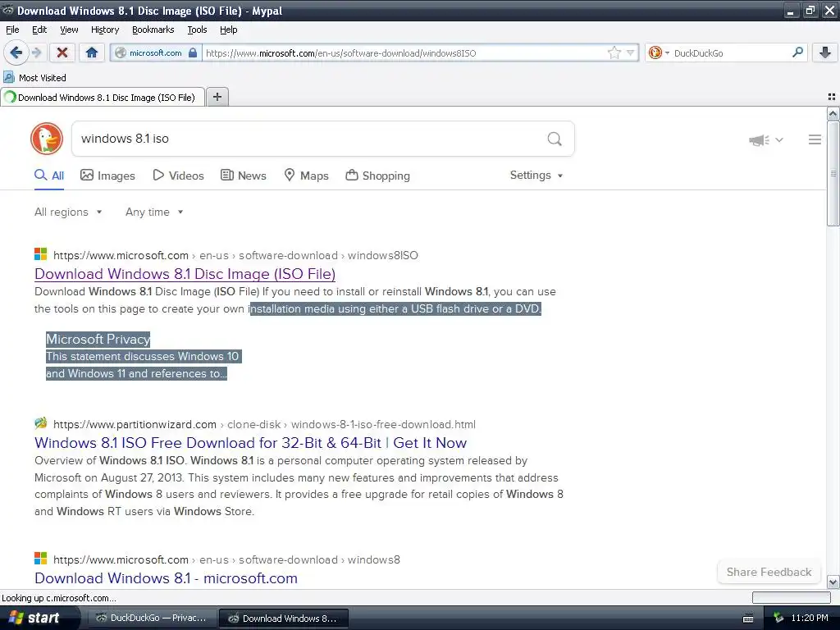Click the DuckDuckGo duck logo
The image size is (840, 630).
pyautogui.click(x=47, y=138)
